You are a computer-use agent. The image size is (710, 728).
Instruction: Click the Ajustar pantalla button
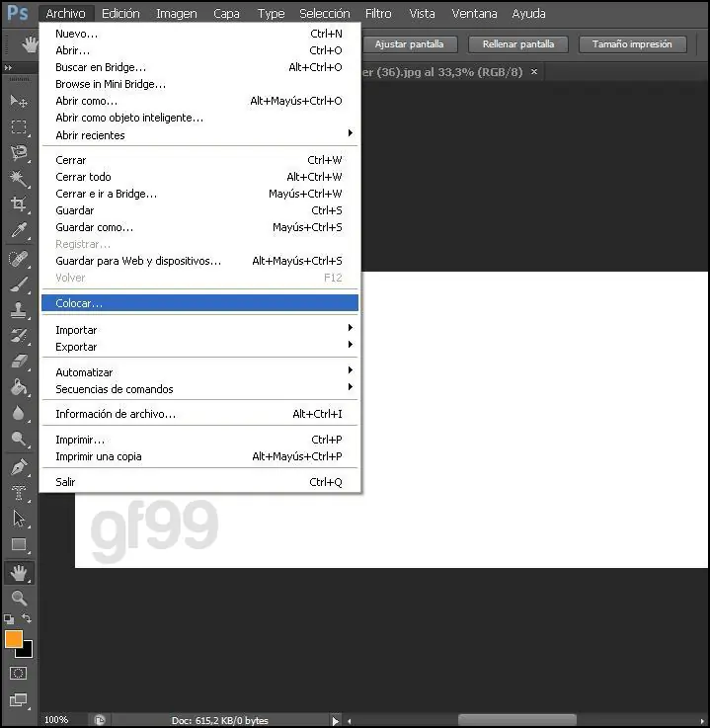[x=409, y=44]
